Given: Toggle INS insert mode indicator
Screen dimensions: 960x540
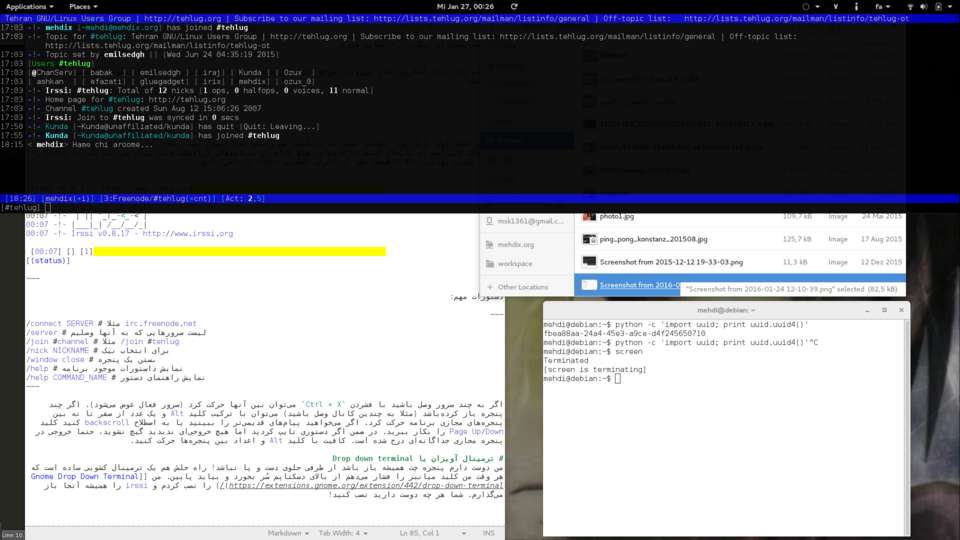Looking at the screenshot, I should (x=489, y=533).
